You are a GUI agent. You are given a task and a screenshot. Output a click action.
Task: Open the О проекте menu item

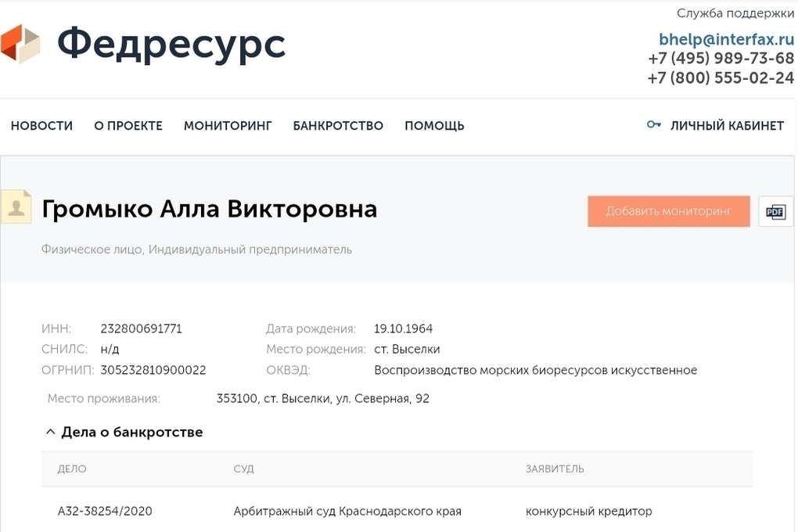pyautogui.click(x=128, y=125)
